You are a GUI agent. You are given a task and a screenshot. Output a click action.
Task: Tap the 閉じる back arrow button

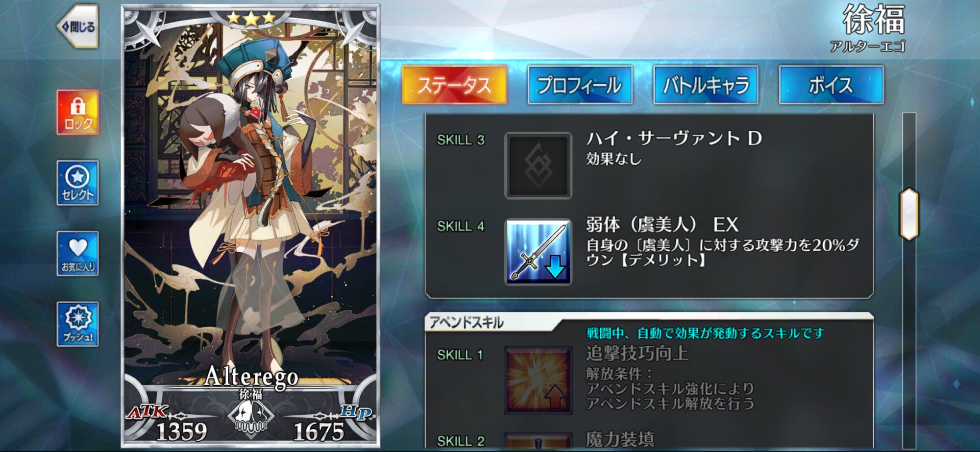78,26
